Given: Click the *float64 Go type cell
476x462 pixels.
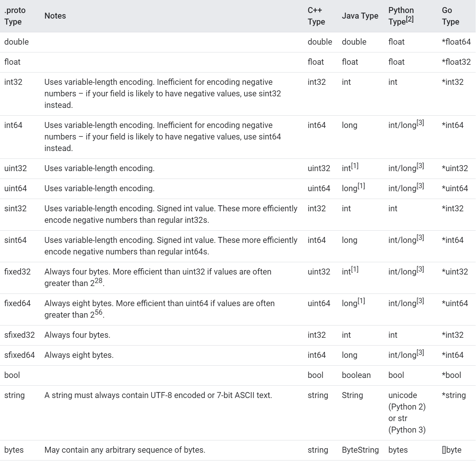Looking at the screenshot, I should tap(456, 42).
